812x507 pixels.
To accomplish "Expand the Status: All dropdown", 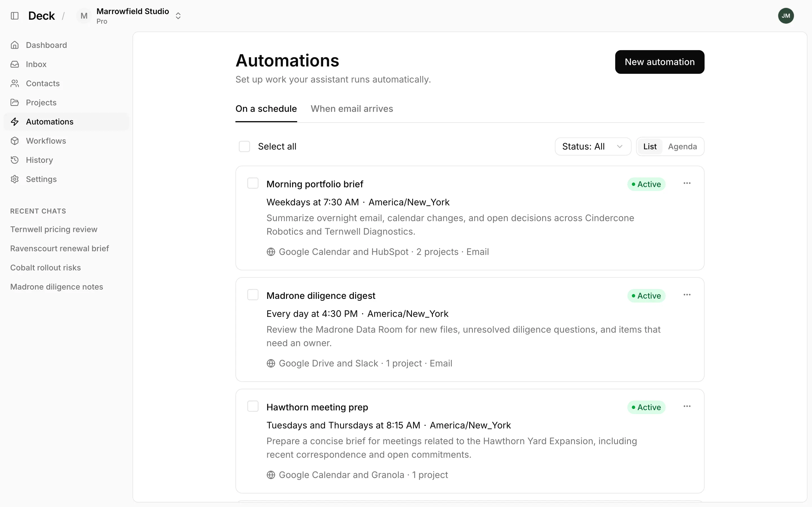I will 593,146.
